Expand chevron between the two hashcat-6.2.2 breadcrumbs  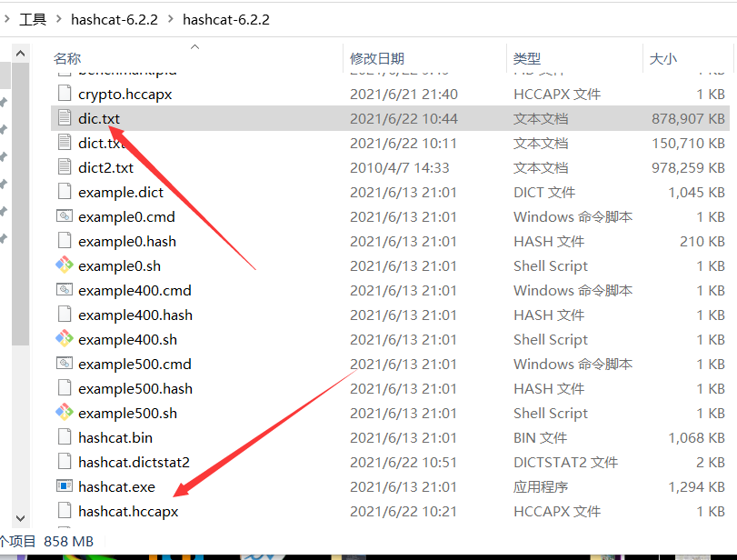point(170,19)
